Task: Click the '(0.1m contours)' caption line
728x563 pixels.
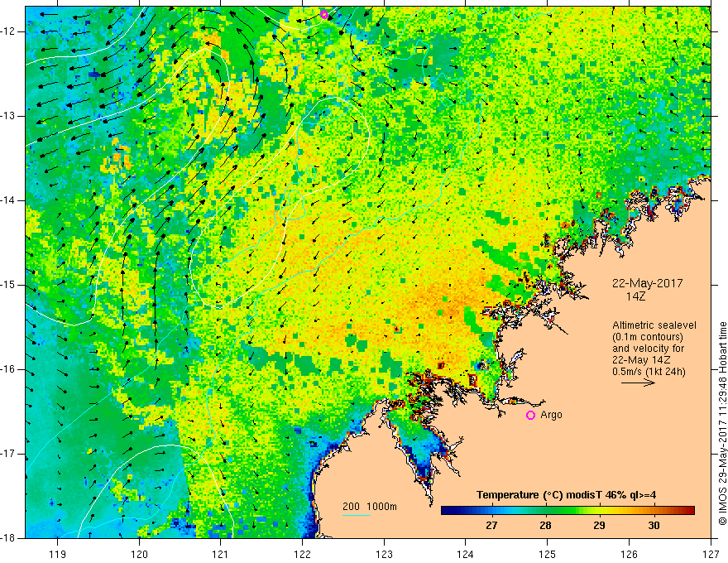Action: click(x=647, y=337)
